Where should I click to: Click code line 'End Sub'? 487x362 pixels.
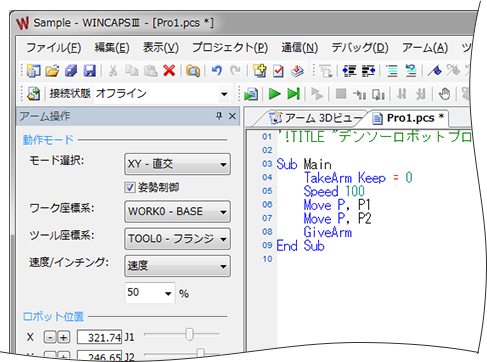coord(301,246)
